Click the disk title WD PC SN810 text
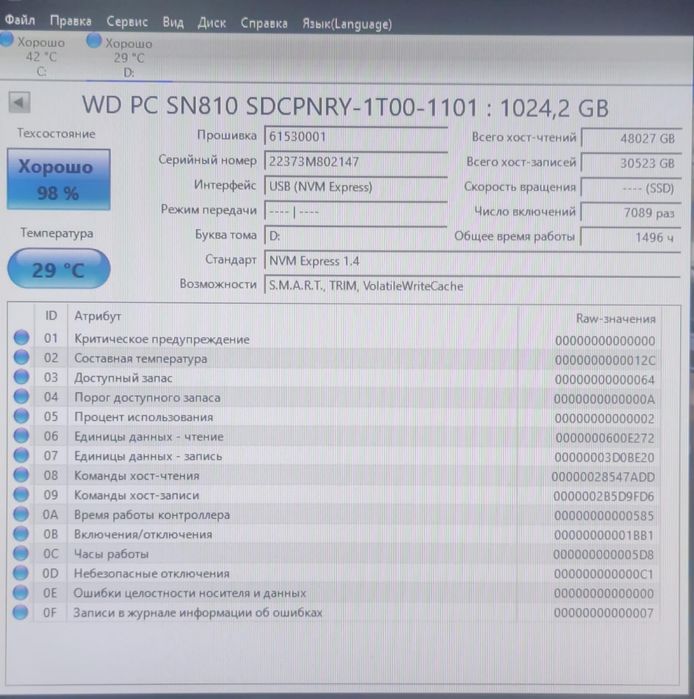 coord(345,107)
